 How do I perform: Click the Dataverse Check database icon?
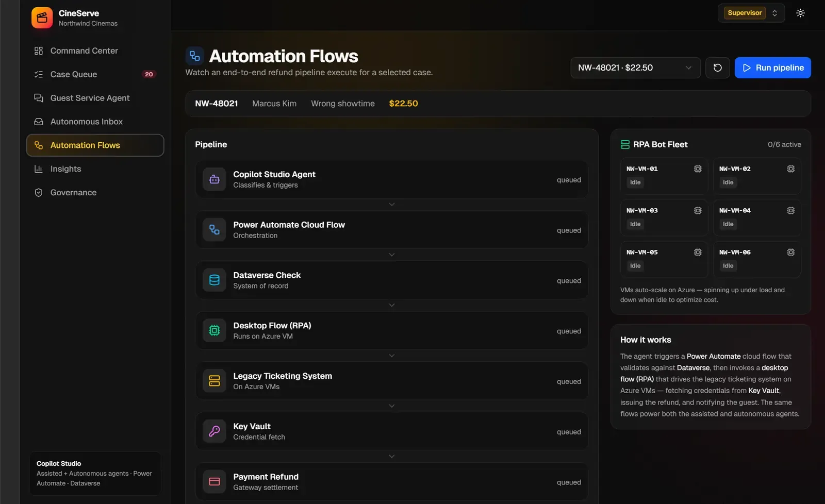click(x=214, y=280)
